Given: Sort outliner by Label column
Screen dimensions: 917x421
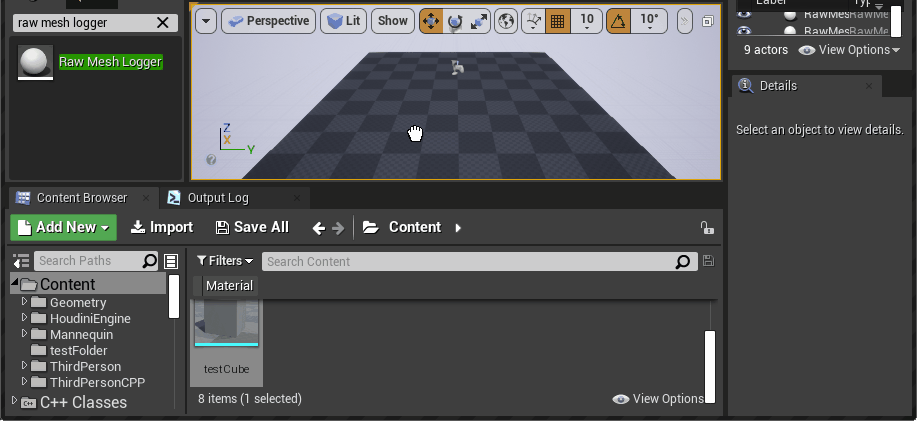Looking at the screenshot, I should 771,3.
